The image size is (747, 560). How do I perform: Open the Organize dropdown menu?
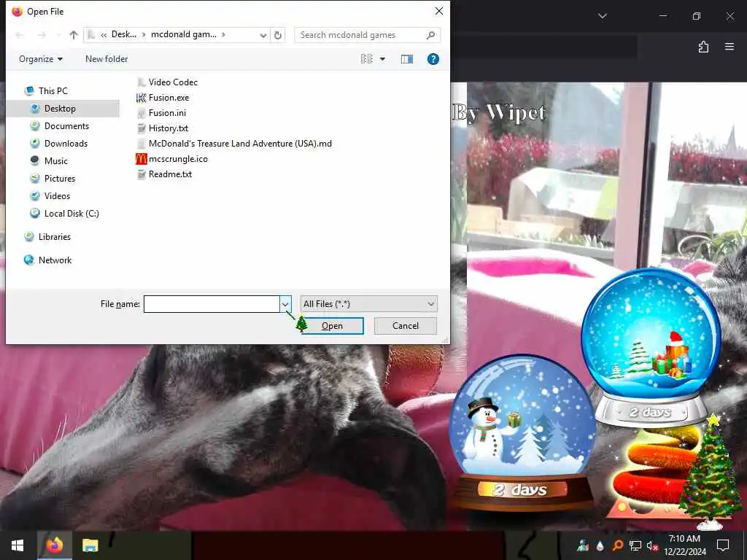point(41,59)
